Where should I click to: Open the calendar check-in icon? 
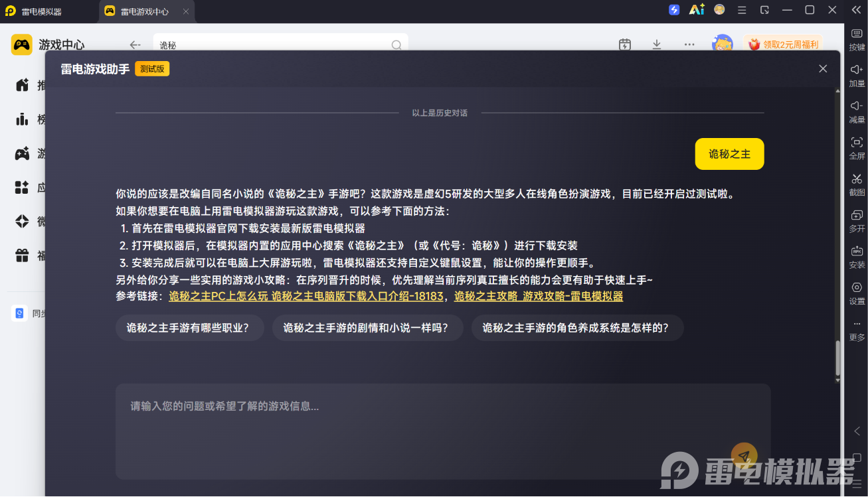click(x=625, y=44)
